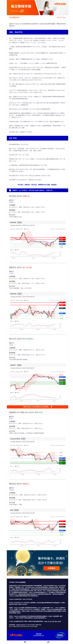Viewport: 73px width, 644px height.
Task: Open the 美国原油 (WTI) 期货 link
Action: pos(44,184)
